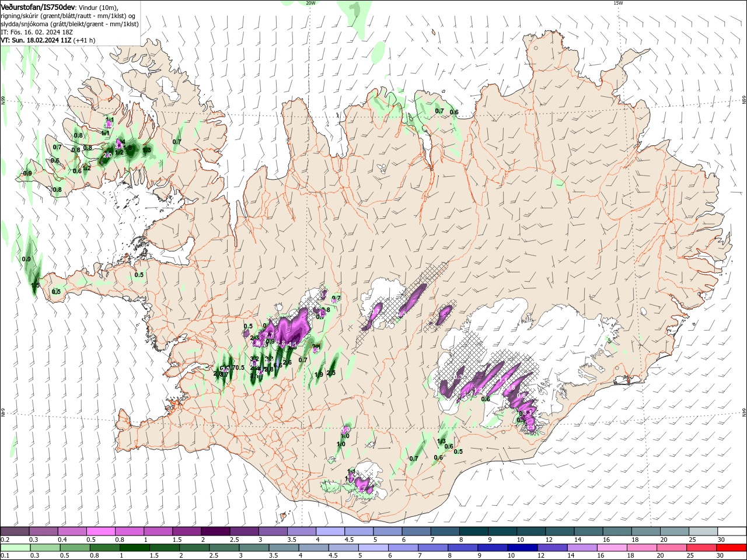Image resolution: width=747 pixels, height=560 pixels.
Task: Pick the purple 12 swatch in rain legend
Action: click(x=552, y=548)
